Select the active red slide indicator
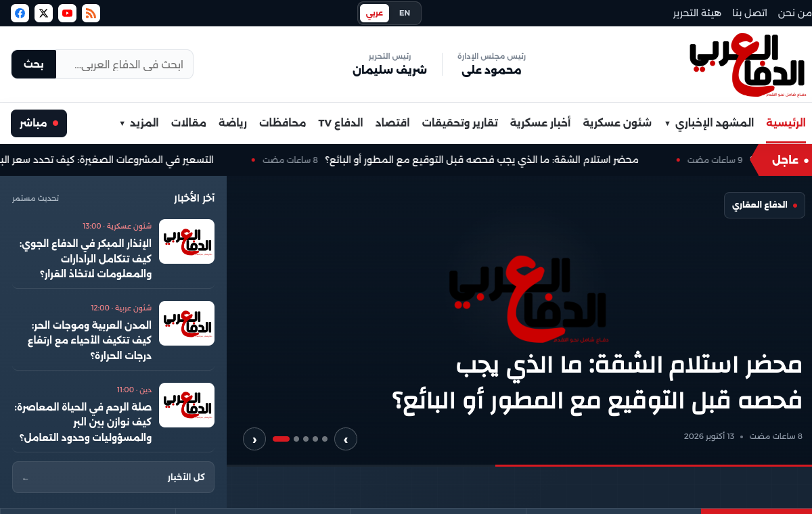Screen dimensions: 812x514 click(281, 439)
